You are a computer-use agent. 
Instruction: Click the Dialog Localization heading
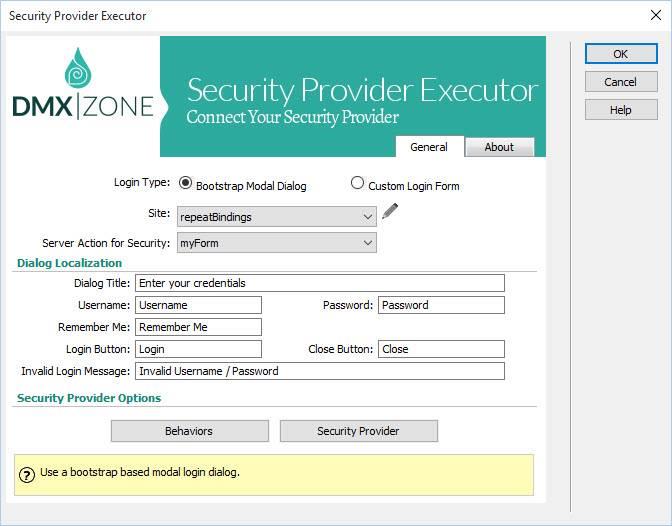click(69, 263)
